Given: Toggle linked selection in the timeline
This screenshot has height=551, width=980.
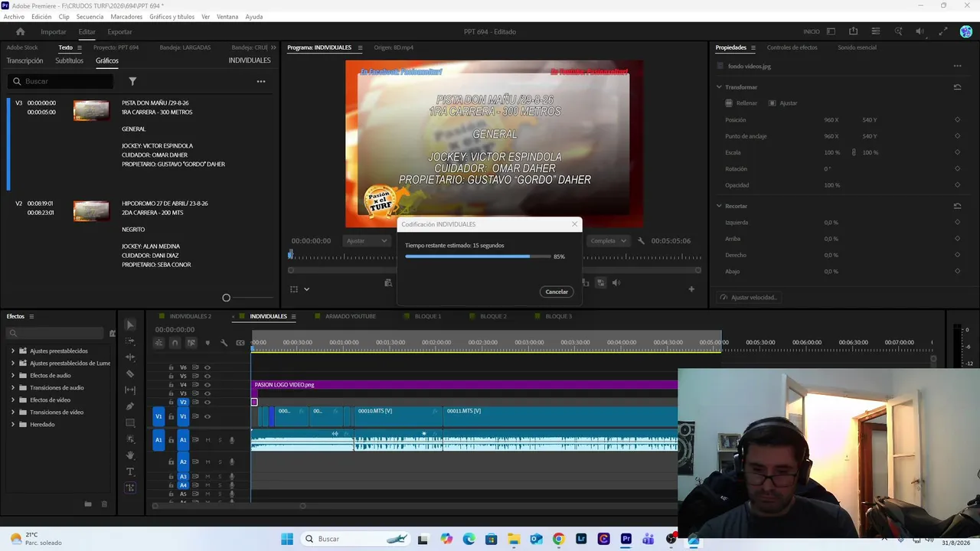Looking at the screenshot, I should (x=191, y=343).
